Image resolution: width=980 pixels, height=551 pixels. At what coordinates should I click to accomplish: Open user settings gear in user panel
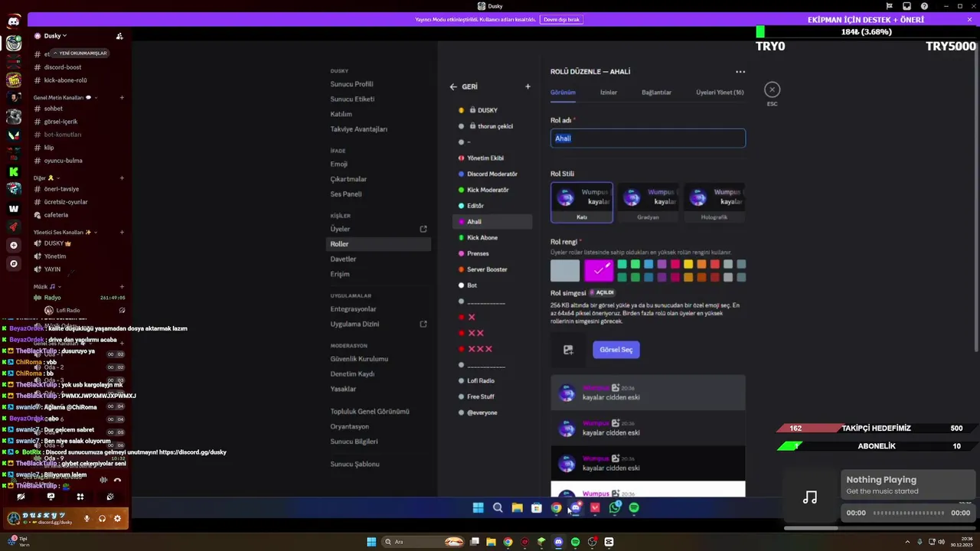click(117, 518)
